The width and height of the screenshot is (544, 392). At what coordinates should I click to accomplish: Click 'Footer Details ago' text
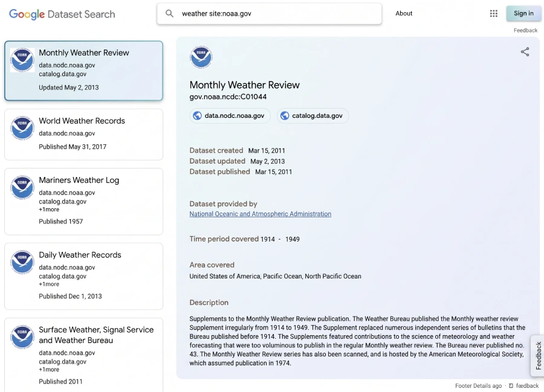(x=479, y=386)
